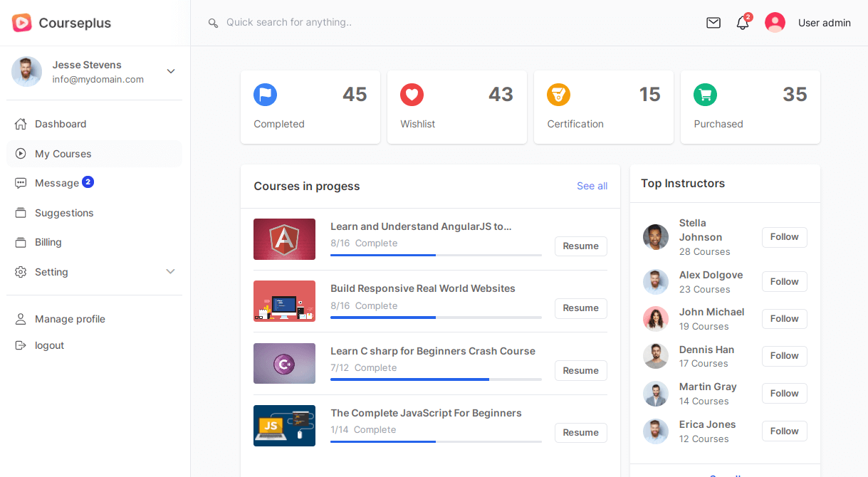Click the Courseplus logo icon
Screen dimensions: 868x477
22,23
